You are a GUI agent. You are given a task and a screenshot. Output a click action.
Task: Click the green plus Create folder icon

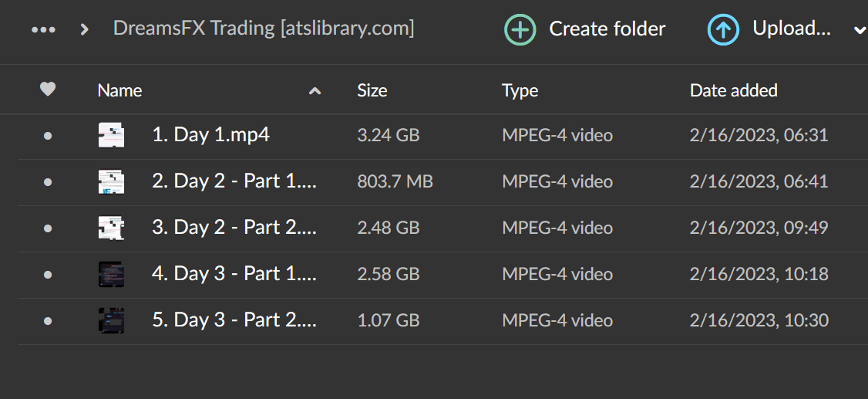[520, 29]
